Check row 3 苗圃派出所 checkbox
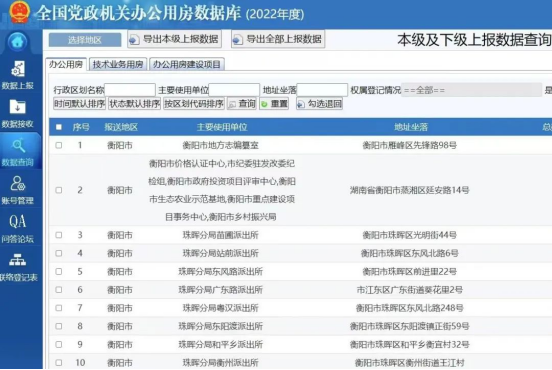Viewport: 552px width, 370px height. tap(59, 235)
